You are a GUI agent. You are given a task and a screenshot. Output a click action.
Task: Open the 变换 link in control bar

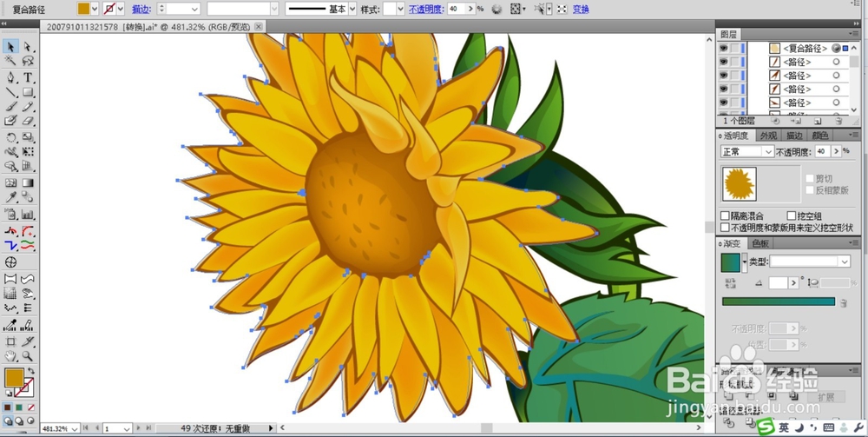point(581,9)
